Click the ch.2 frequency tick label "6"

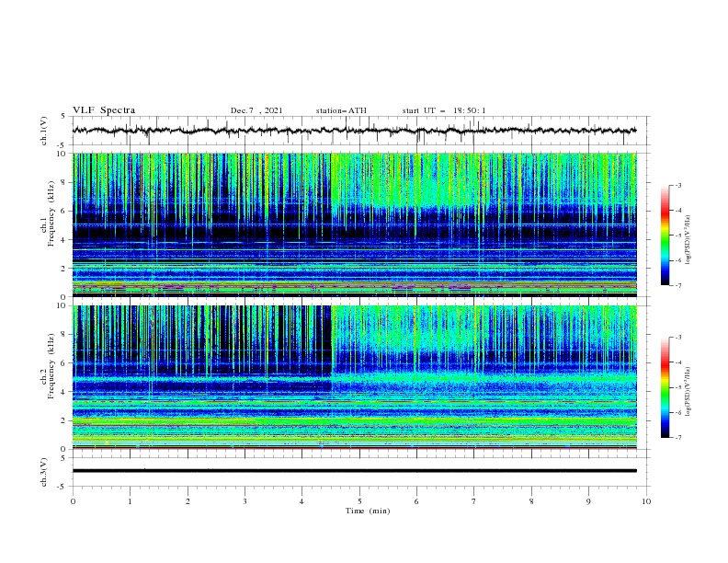(63, 363)
